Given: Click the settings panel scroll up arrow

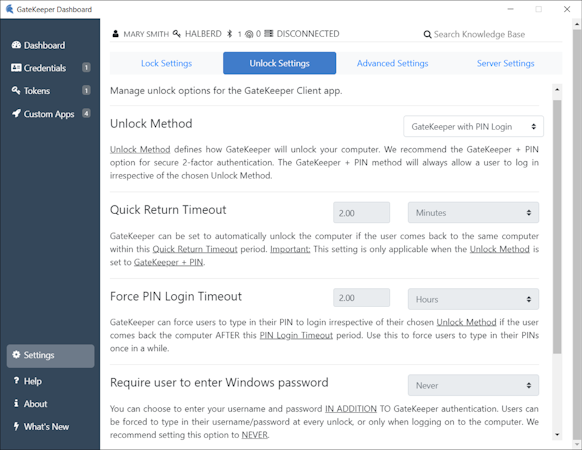Looking at the screenshot, I should tap(557, 89).
